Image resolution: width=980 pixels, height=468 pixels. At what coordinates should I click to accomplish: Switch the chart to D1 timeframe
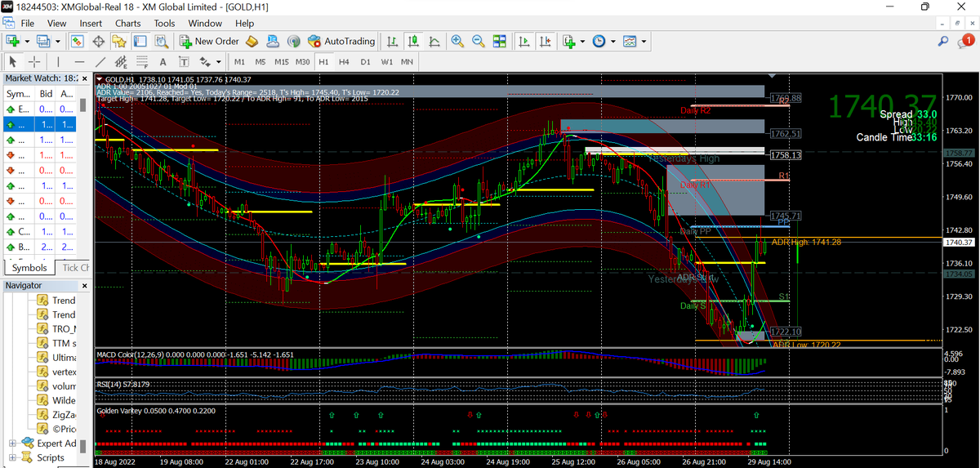coord(365,61)
